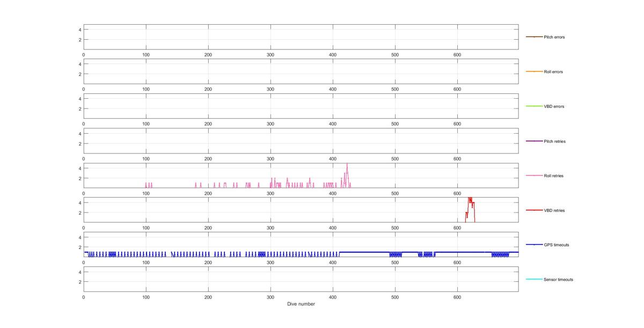Select the orange Roll errors legend line
This screenshot has height=328, width=644.
tap(534, 71)
